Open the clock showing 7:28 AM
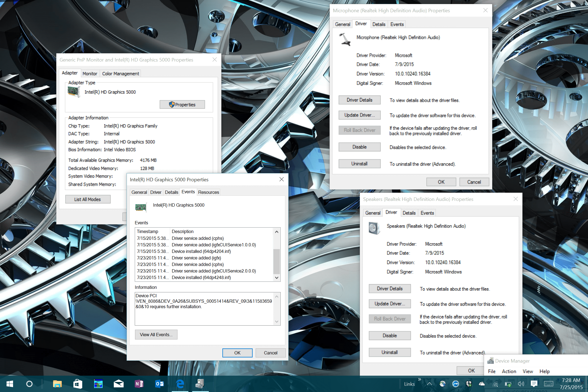 coord(571,380)
